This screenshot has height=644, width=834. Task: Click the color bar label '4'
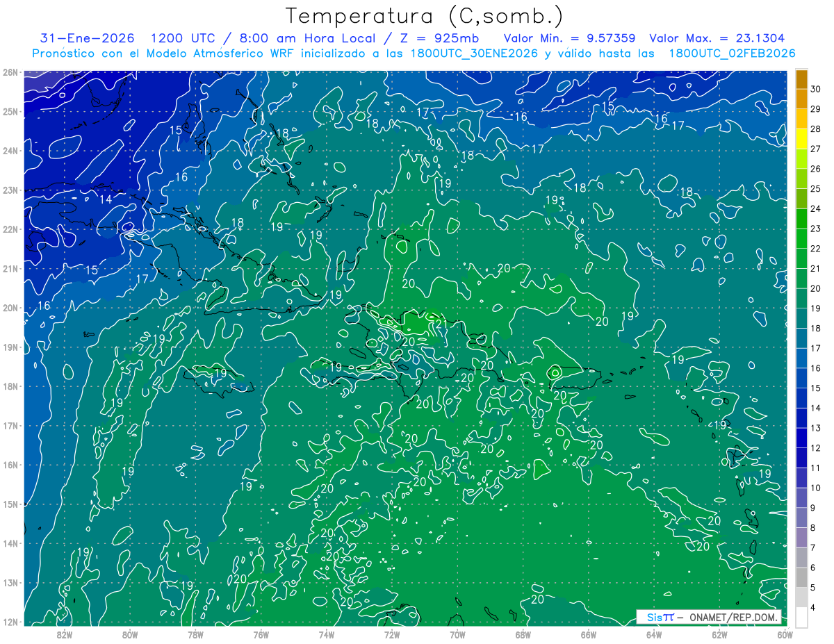pos(815,609)
